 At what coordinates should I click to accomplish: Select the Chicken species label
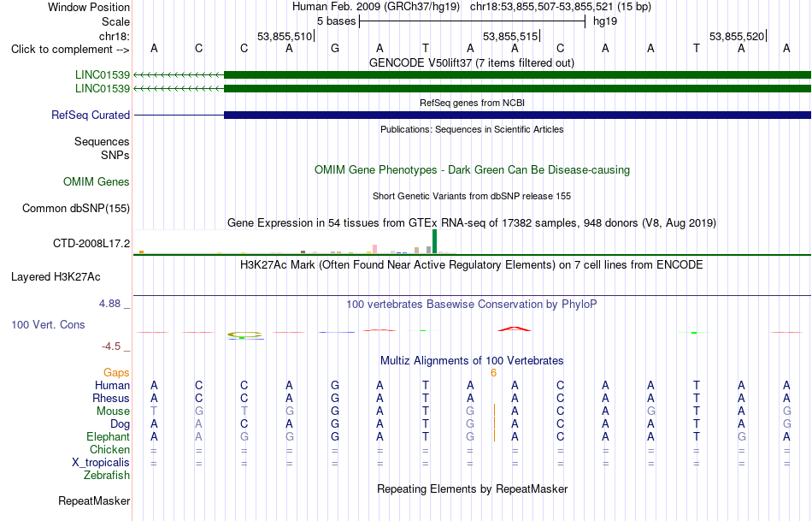point(109,449)
